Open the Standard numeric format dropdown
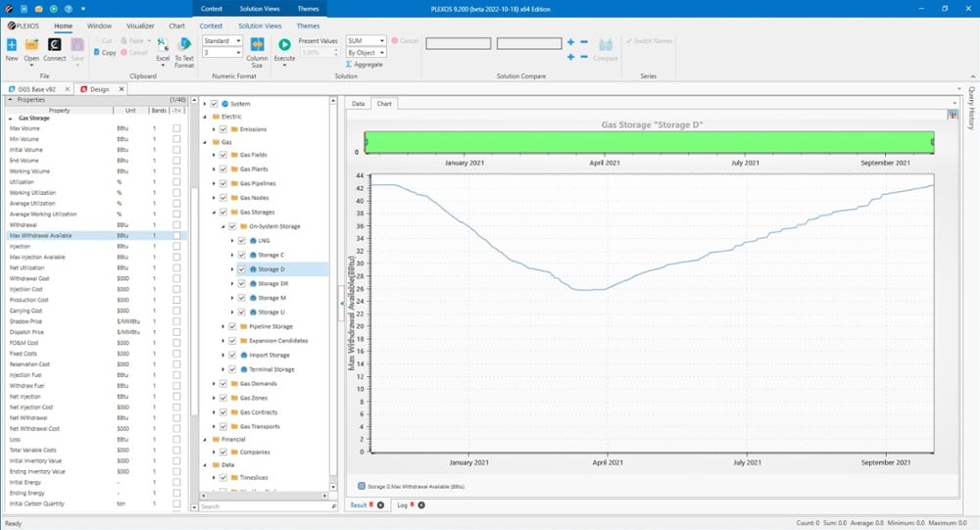This screenshot has height=530, width=980. tap(238, 40)
